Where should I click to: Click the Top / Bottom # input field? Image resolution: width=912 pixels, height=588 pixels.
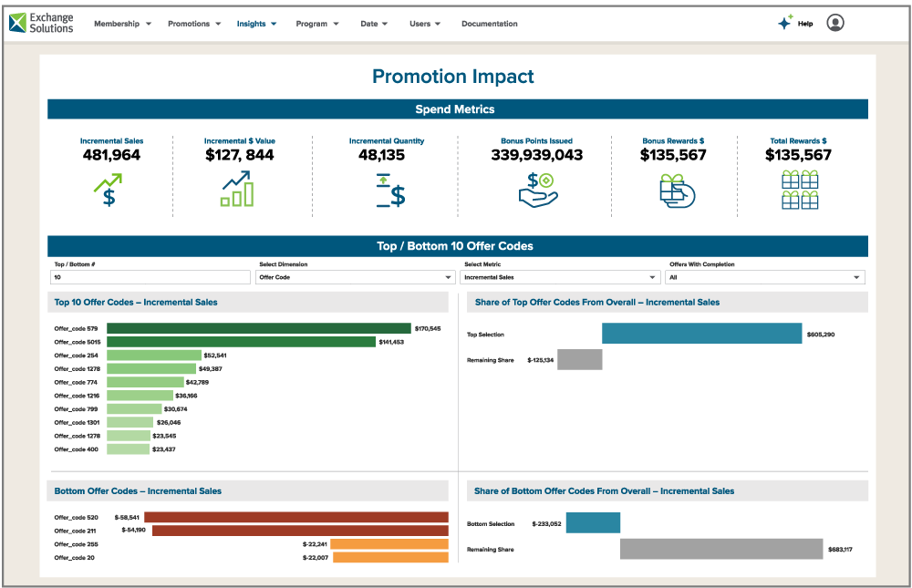click(150, 275)
